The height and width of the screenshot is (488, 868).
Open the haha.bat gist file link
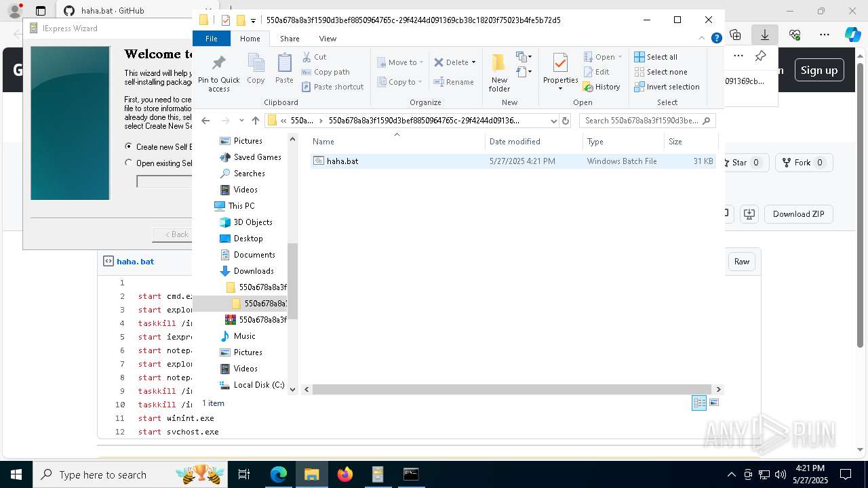(x=136, y=262)
